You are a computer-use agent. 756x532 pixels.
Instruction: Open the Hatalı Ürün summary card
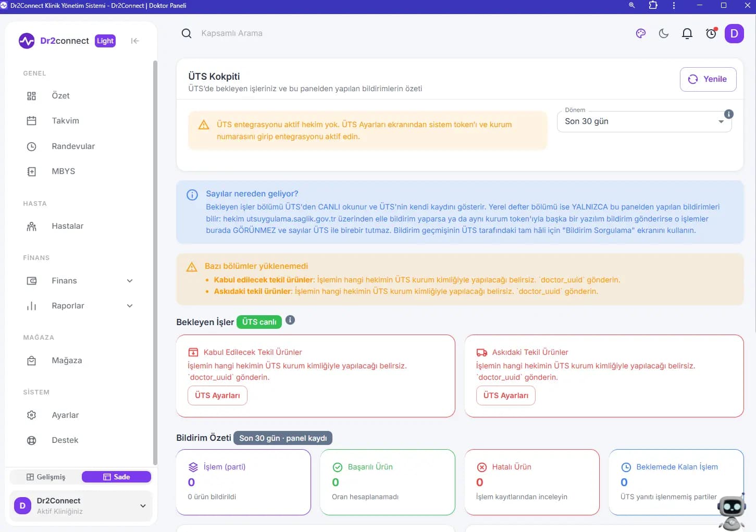click(x=532, y=482)
